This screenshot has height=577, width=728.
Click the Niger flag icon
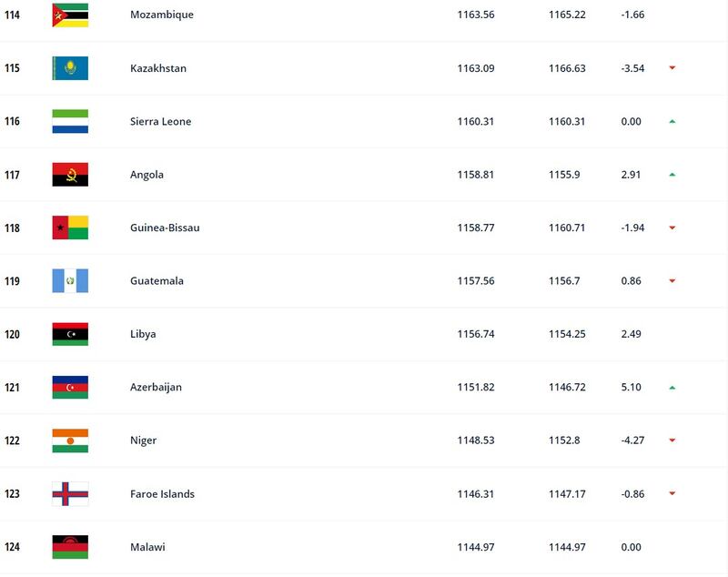click(70, 440)
